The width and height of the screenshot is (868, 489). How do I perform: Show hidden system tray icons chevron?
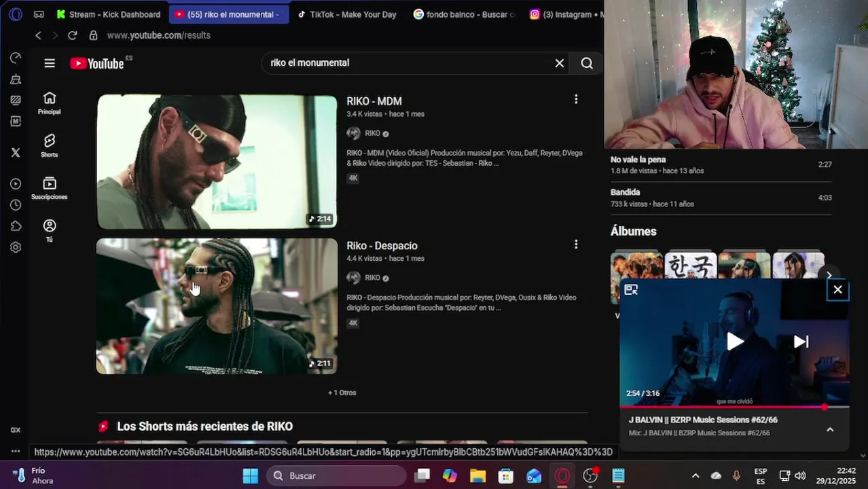[695, 476]
